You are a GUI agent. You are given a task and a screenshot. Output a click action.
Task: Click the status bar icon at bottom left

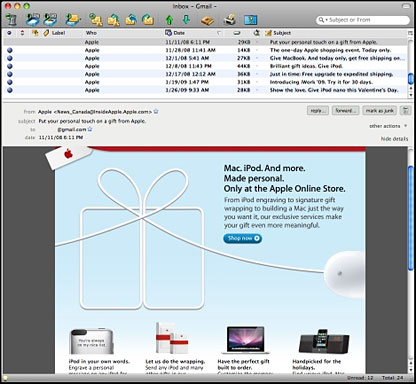point(5,378)
